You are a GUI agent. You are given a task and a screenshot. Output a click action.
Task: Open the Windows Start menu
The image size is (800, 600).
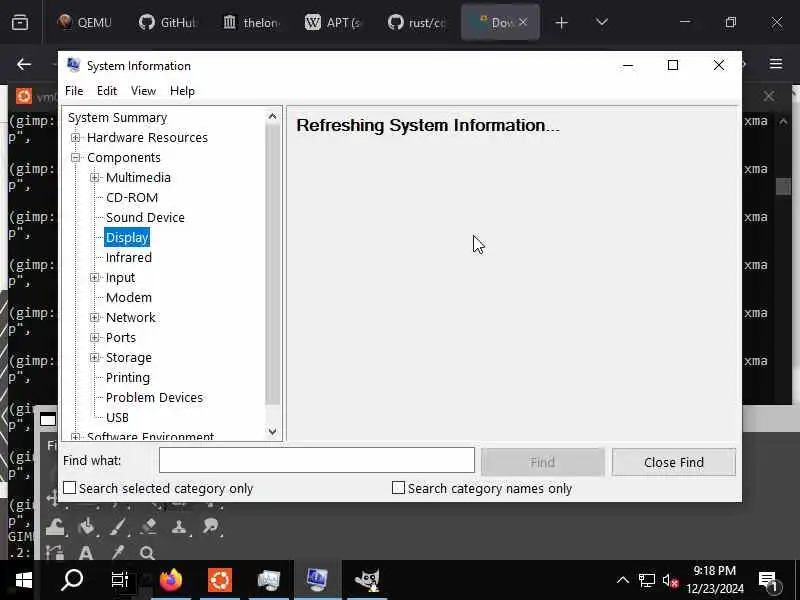click(23, 580)
